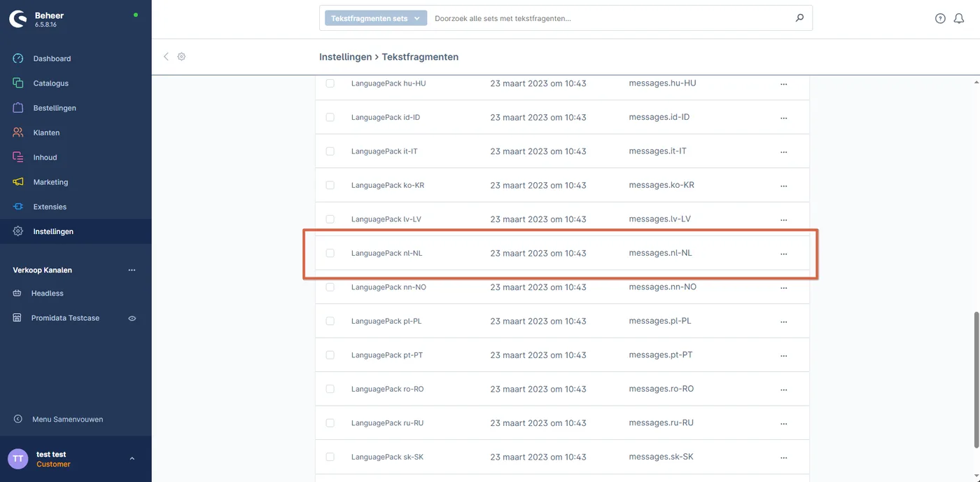Check the LanguagePack id-ID checkbox
This screenshot has width=980, height=482.
[330, 117]
